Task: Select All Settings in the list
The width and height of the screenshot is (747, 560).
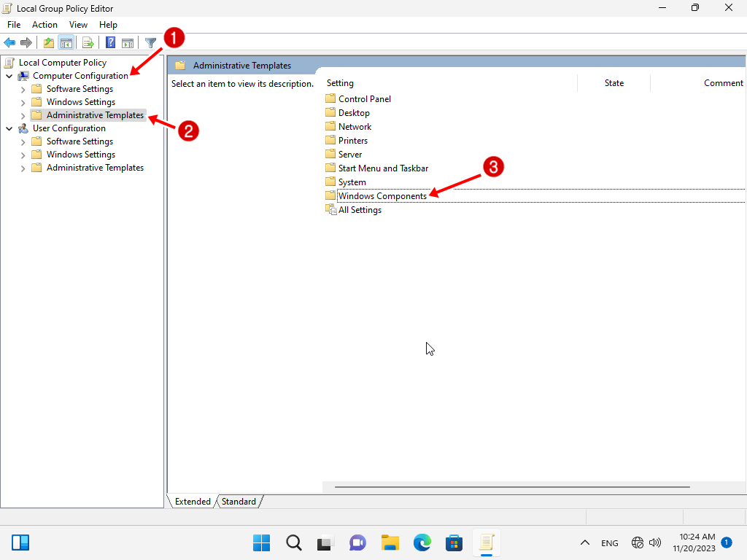Action: 360,210
